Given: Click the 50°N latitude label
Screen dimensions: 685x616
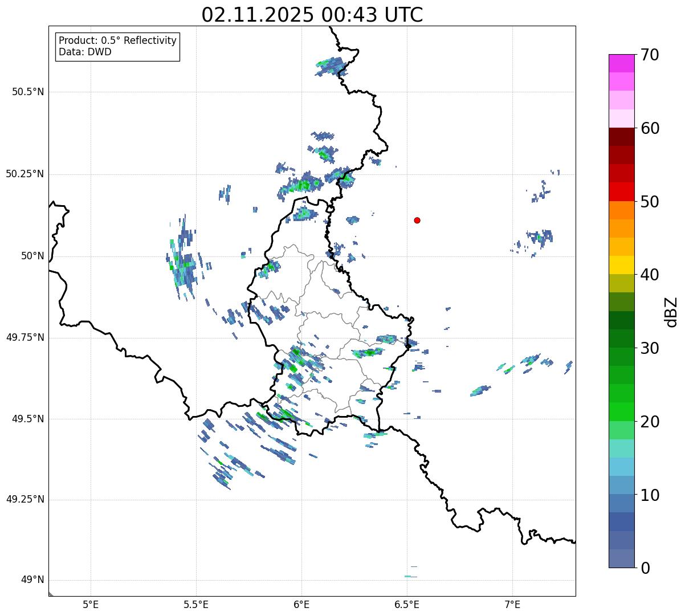Looking at the screenshot, I should [x=32, y=256].
